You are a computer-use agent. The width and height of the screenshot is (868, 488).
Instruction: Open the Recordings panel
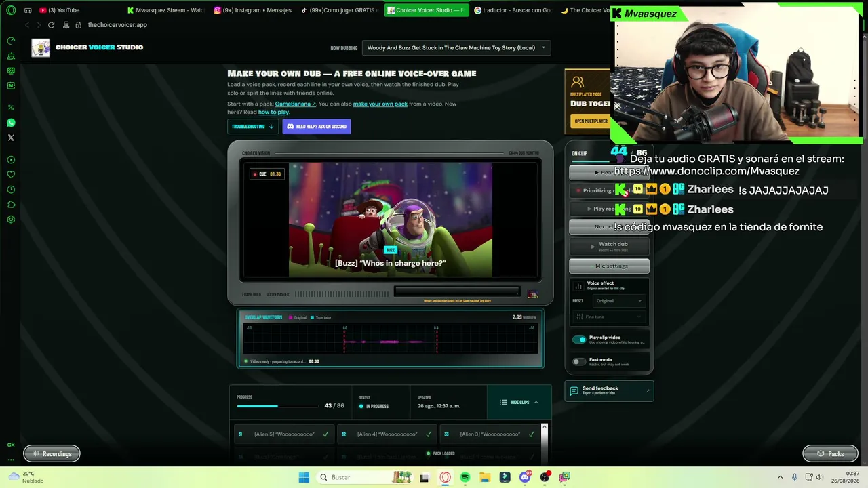point(52,454)
